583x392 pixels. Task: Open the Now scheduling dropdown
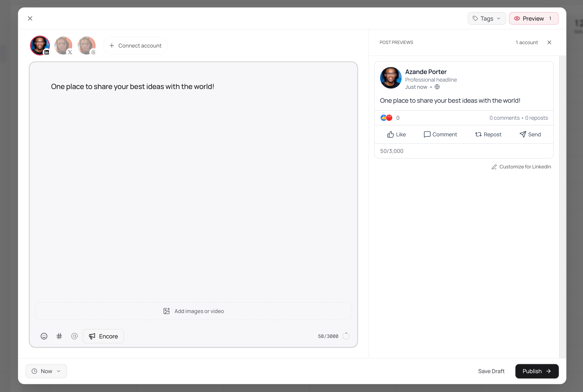click(x=46, y=371)
